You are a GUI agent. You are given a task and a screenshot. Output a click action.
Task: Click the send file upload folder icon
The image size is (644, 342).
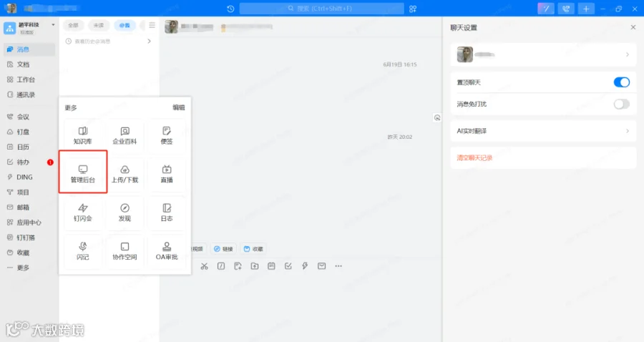coord(255,266)
